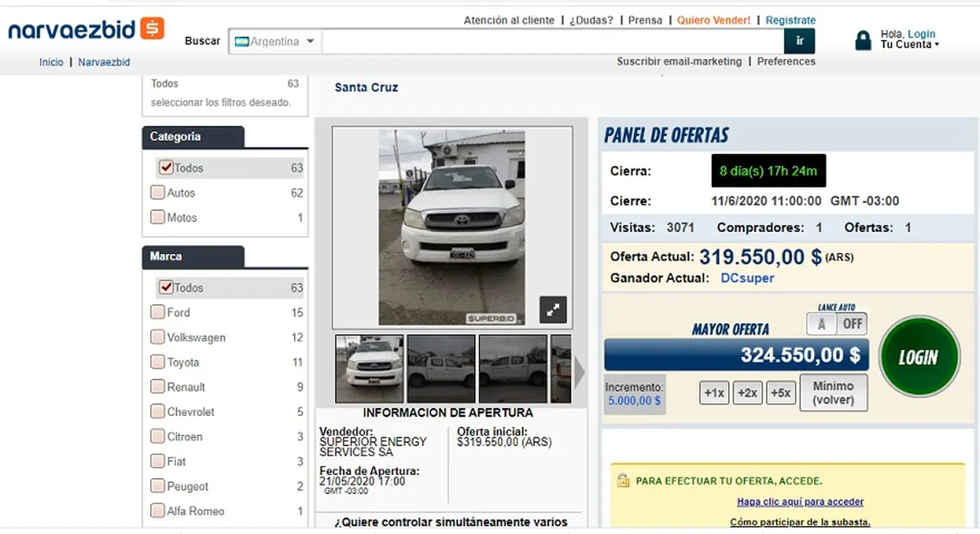Check the Toyota brand checkbox

tap(158, 362)
